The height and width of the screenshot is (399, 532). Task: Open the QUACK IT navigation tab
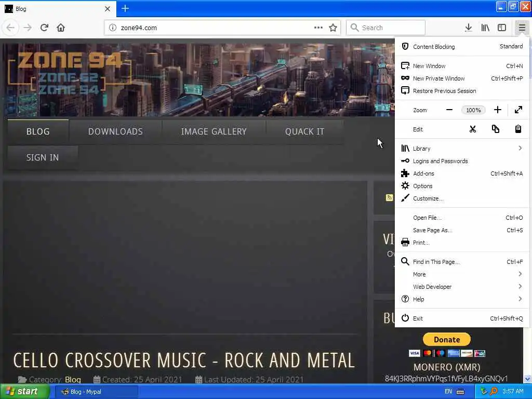coord(304,131)
